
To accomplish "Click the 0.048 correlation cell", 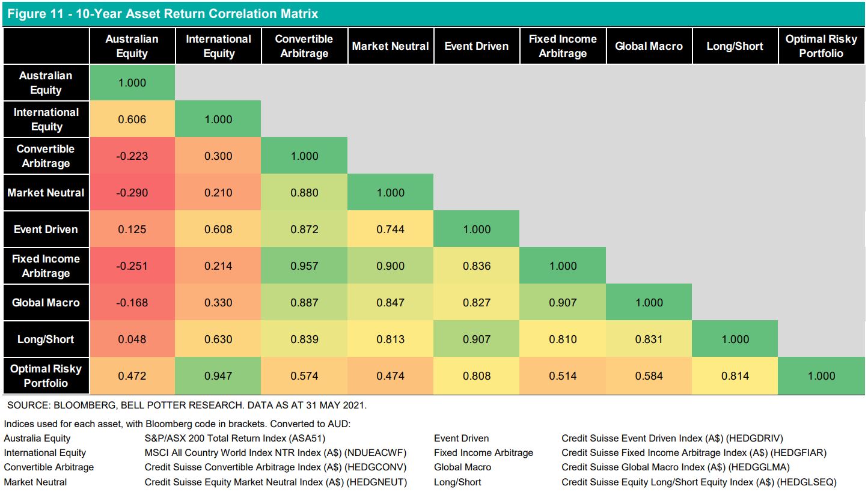I will (x=132, y=339).
